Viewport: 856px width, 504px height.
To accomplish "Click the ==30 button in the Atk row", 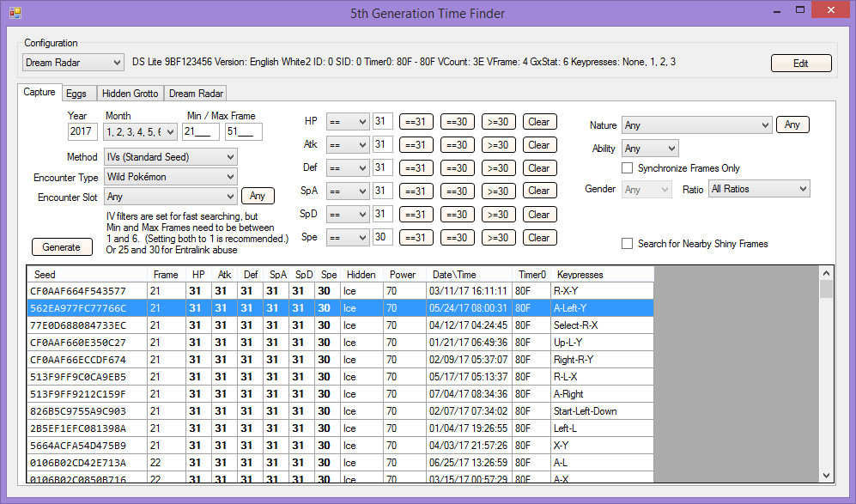I will click(458, 145).
